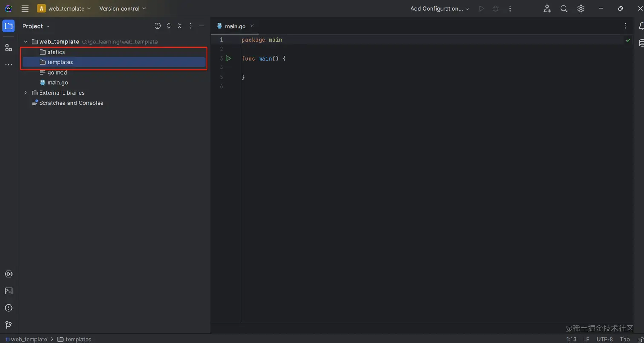Click the Tab indent setting
Viewport: 644px width, 343px height.
click(625, 339)
